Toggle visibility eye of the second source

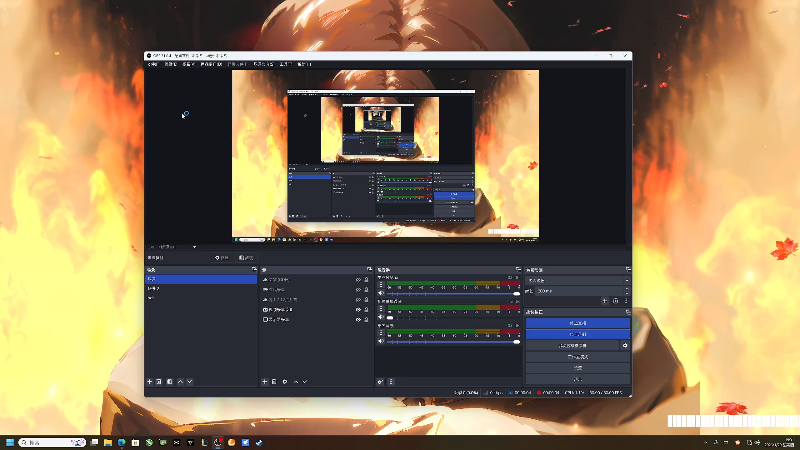pyautogui.click(x=358, y=290)
